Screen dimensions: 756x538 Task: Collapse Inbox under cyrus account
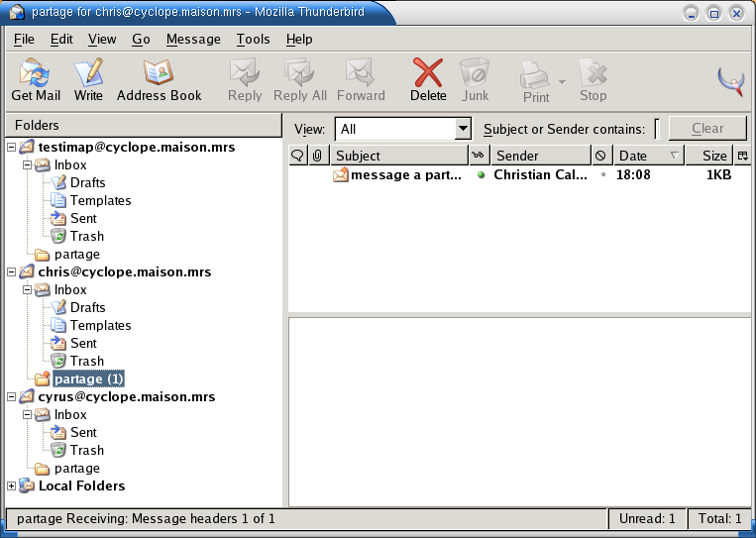(x=28, y=414)
